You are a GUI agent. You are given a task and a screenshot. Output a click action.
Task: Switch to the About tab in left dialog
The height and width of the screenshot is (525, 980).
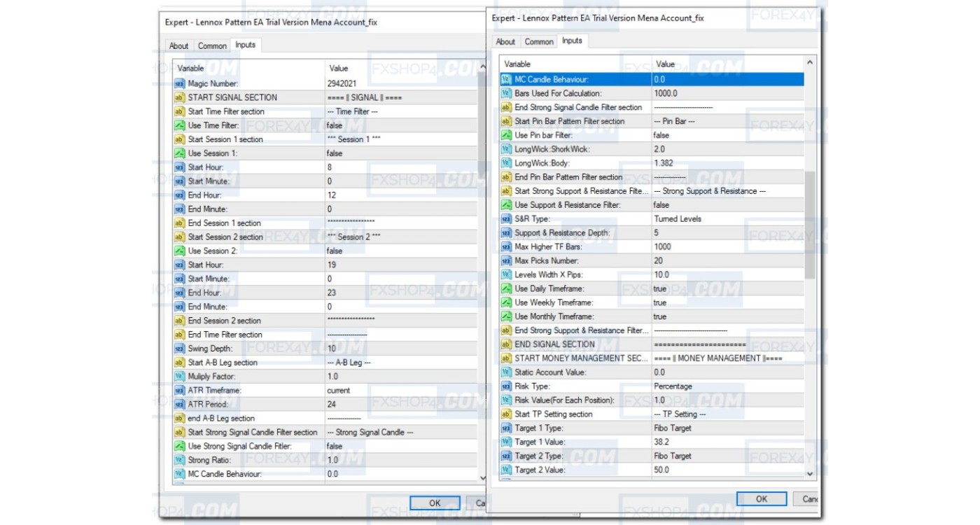pos(178,45)
